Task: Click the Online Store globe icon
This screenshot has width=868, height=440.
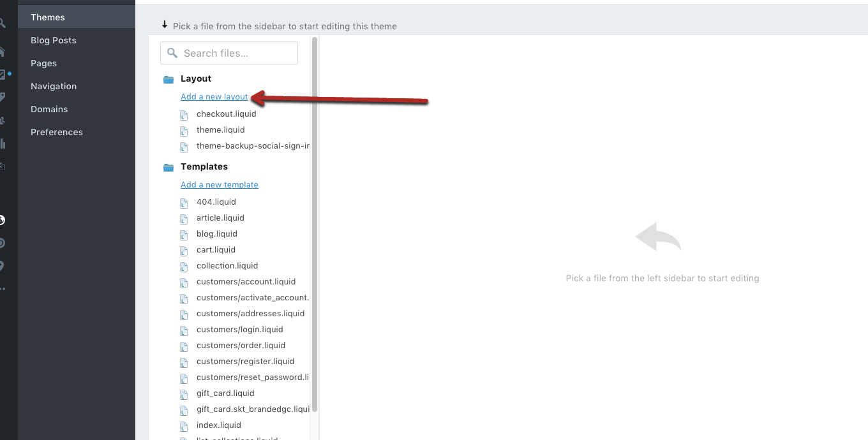Action: pyautogui.click(x=3, y=220)
